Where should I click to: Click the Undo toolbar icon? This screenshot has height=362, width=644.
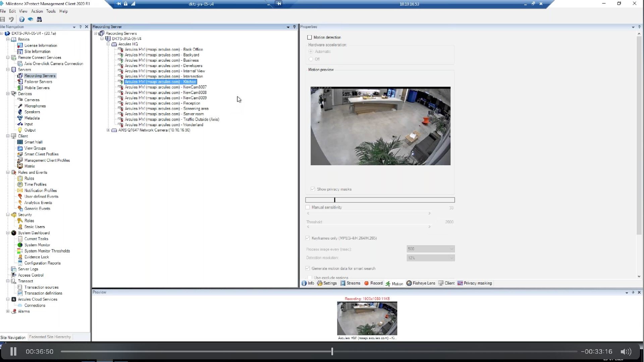(x=11, y=19)
